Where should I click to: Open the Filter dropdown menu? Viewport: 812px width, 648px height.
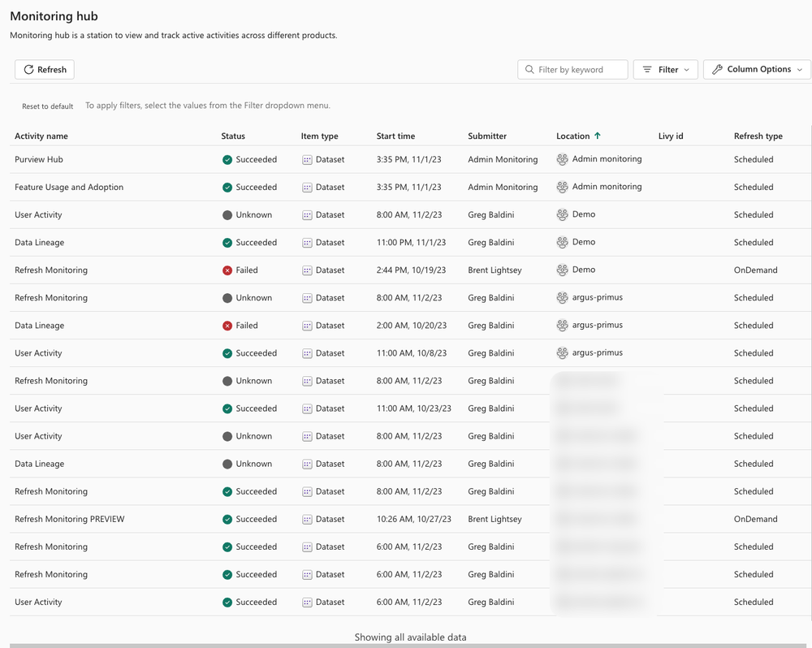pos(666,69)
